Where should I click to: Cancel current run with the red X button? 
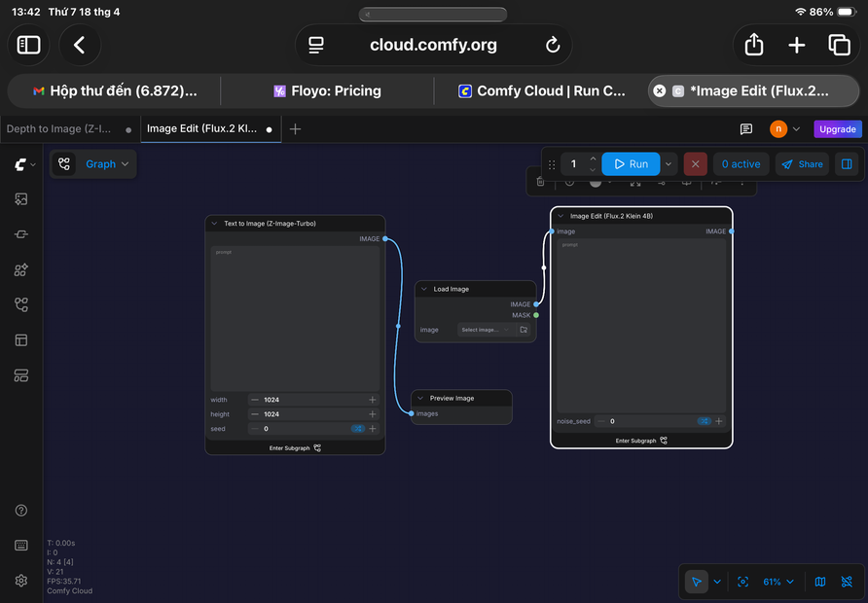[696, 163]
